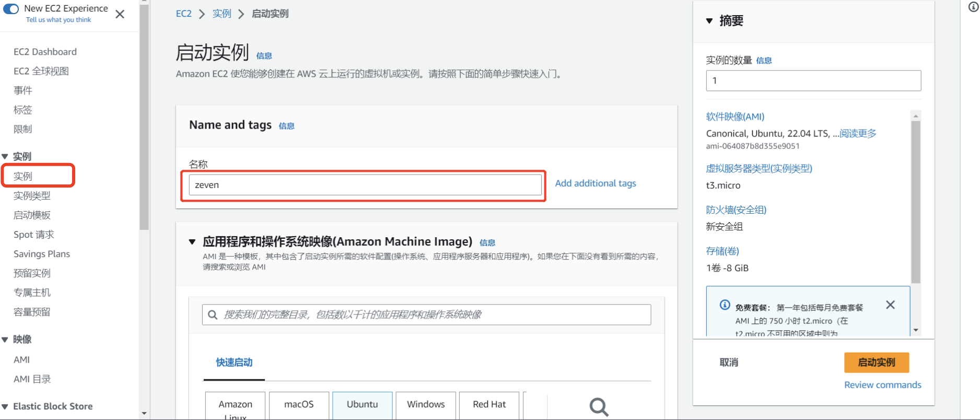980x420 pixels.
Task: Click the search magnifier for more AMIs
Action: tap(599, 406)
